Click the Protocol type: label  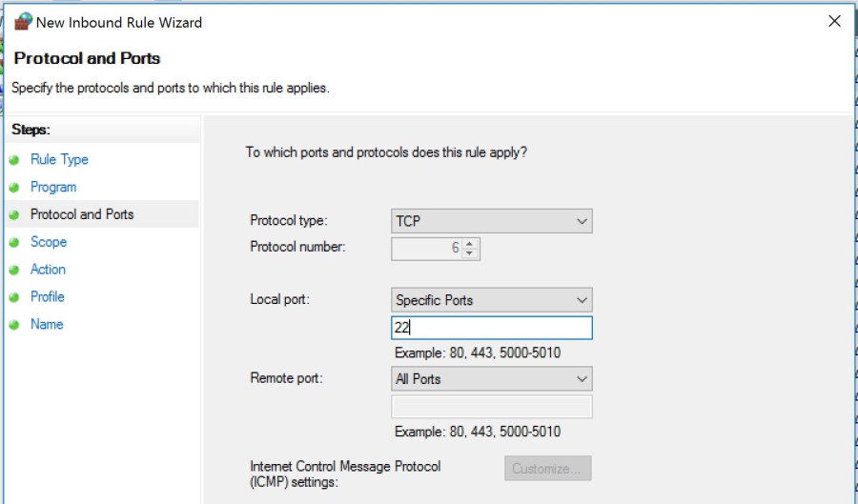click(288, 220)
